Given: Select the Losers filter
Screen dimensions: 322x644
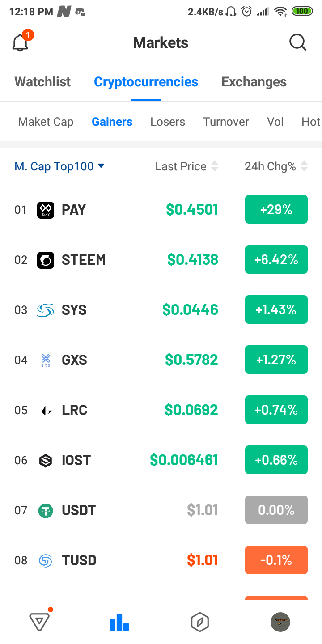Looking at the screenshot, I should point(168,122).
